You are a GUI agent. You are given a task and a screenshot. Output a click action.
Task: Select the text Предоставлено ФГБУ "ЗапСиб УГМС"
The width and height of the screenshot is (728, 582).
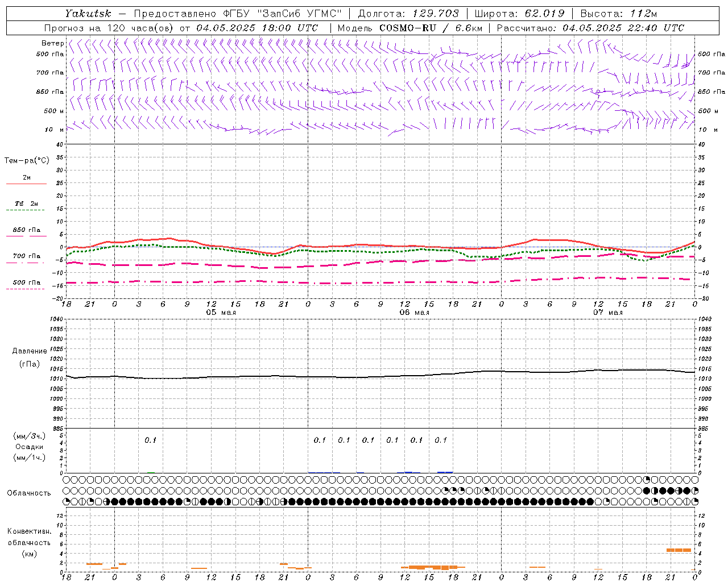point(237,14)
